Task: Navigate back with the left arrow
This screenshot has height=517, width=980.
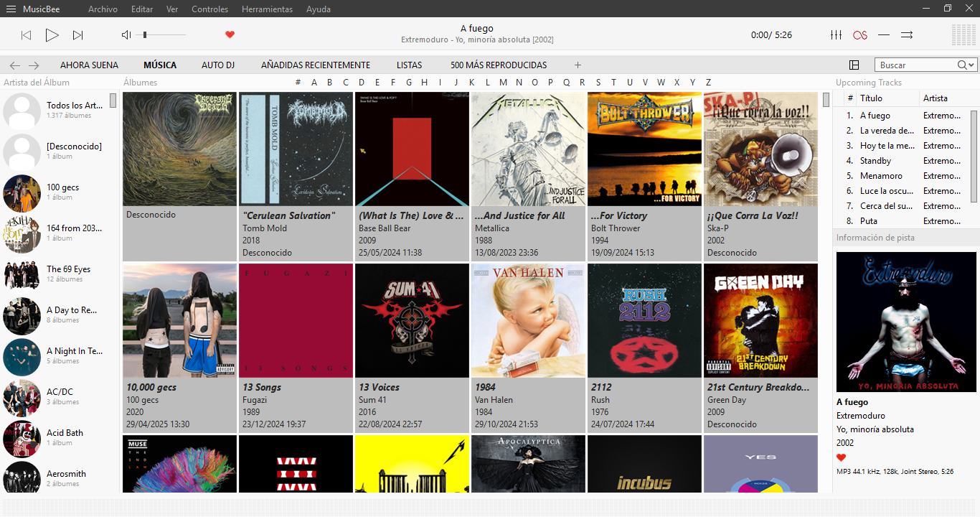Action: (14, 65)
